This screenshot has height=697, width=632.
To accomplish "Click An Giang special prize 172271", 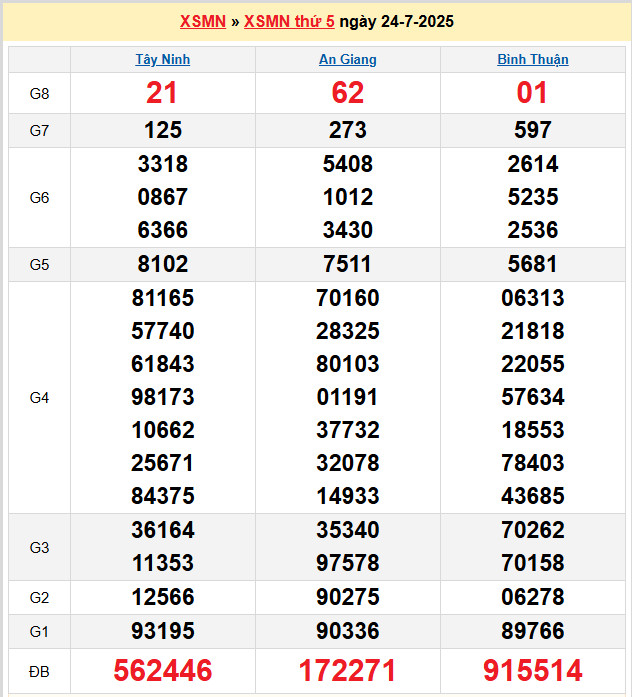I will tap(347, 671).
